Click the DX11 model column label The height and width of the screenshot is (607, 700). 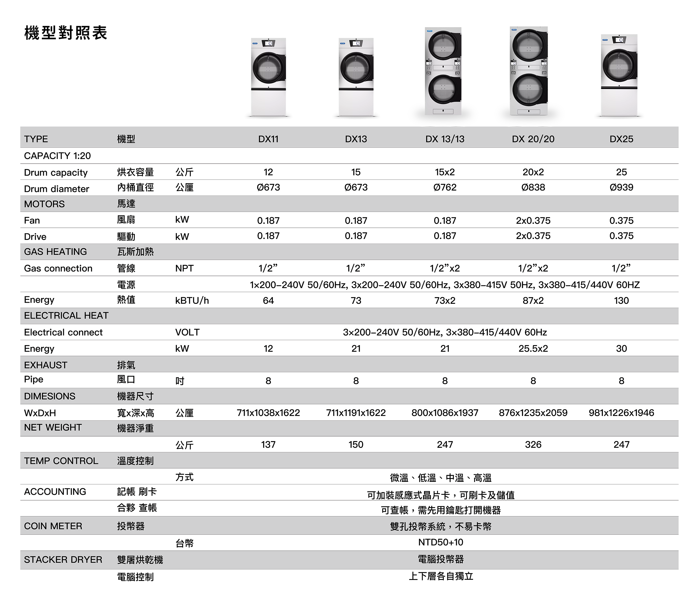(x=269, y=139)
